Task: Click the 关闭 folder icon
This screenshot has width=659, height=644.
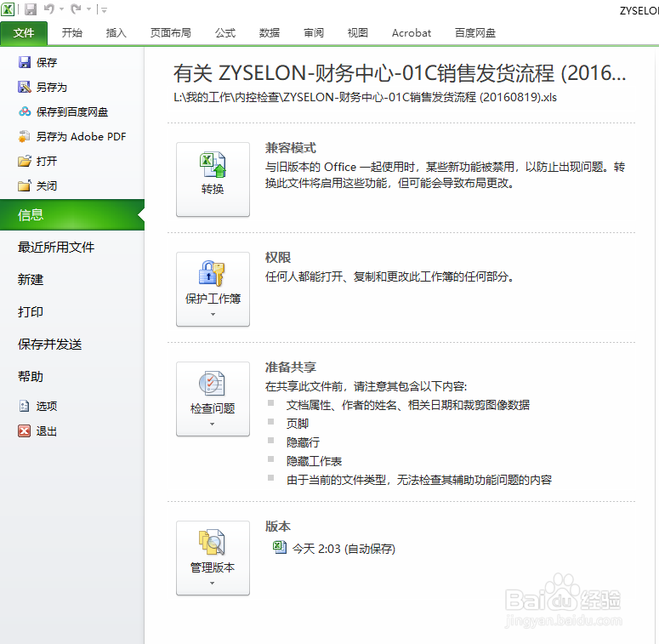Action: point(25,185)
